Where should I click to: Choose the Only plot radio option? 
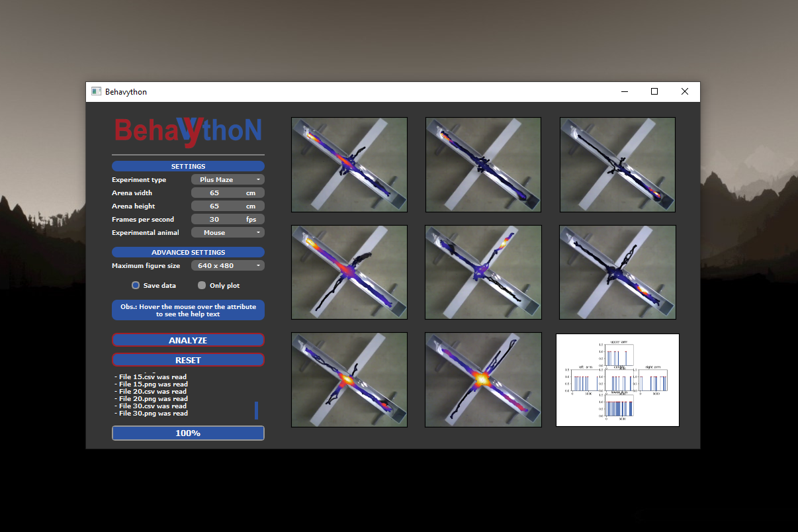tap(202, 286)
